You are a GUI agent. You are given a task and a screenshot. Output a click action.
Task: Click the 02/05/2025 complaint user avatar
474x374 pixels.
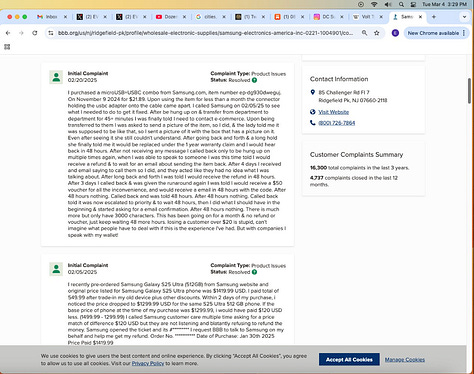[56, 269]
